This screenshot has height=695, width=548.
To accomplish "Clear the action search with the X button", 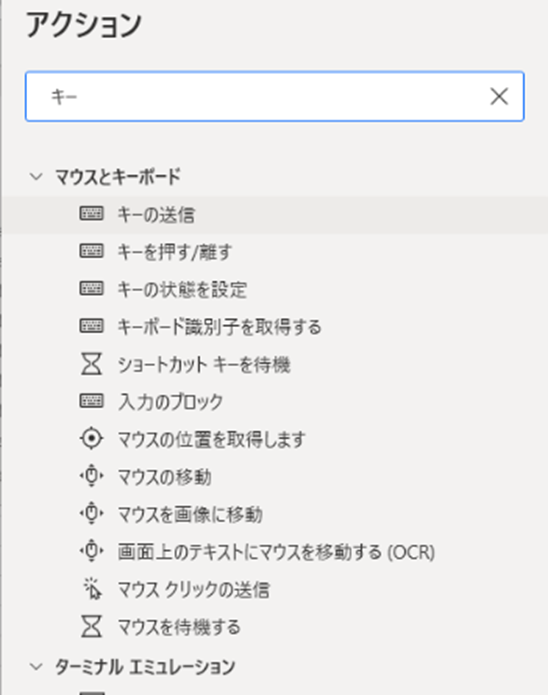I will [x=499, y=96].
